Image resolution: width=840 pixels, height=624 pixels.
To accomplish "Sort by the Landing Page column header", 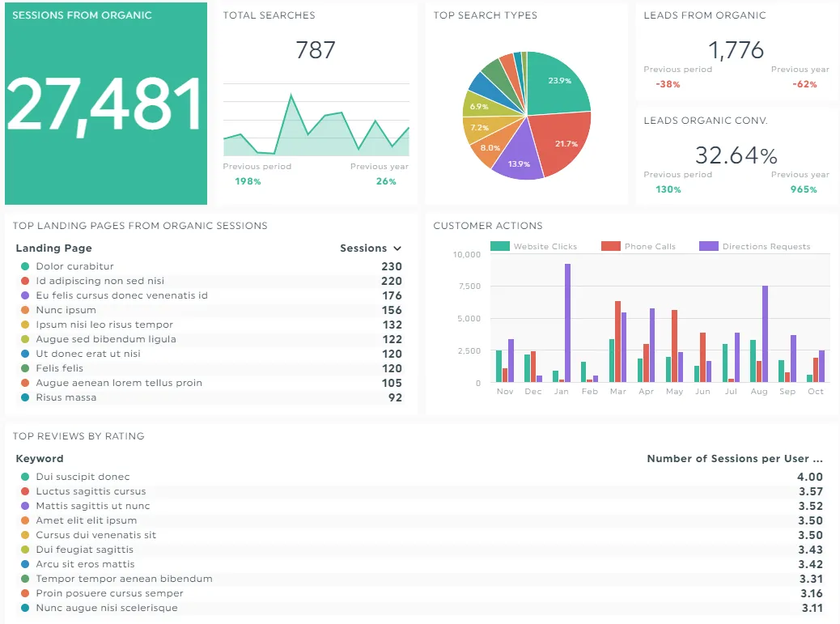I will pyautogui.click(x=53, y=248).
